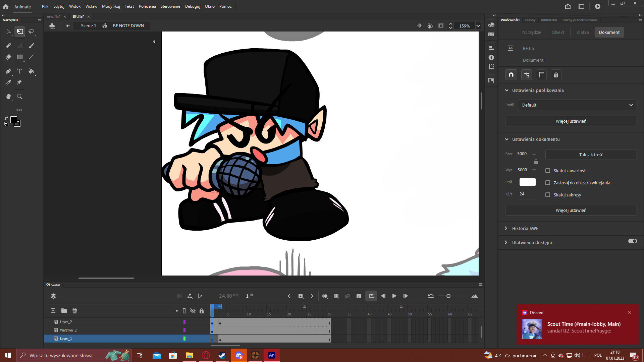Open the more tools ellipsis

tap(19, 110)
